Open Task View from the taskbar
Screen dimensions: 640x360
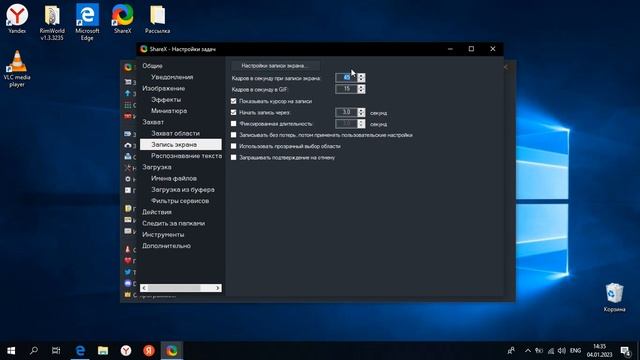(x=56, y=350)
